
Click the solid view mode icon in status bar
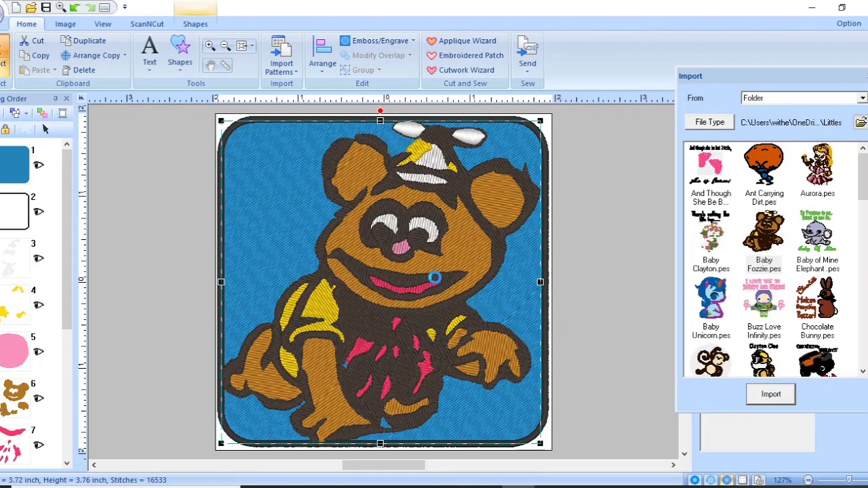coord(694,480)
